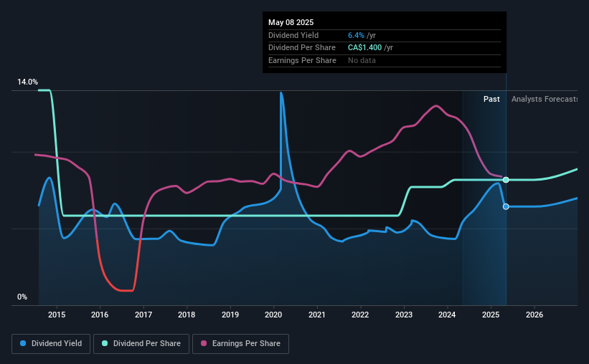Click the 2026 x-axis year label
This screenshot has height=364, width=589.
534,315
